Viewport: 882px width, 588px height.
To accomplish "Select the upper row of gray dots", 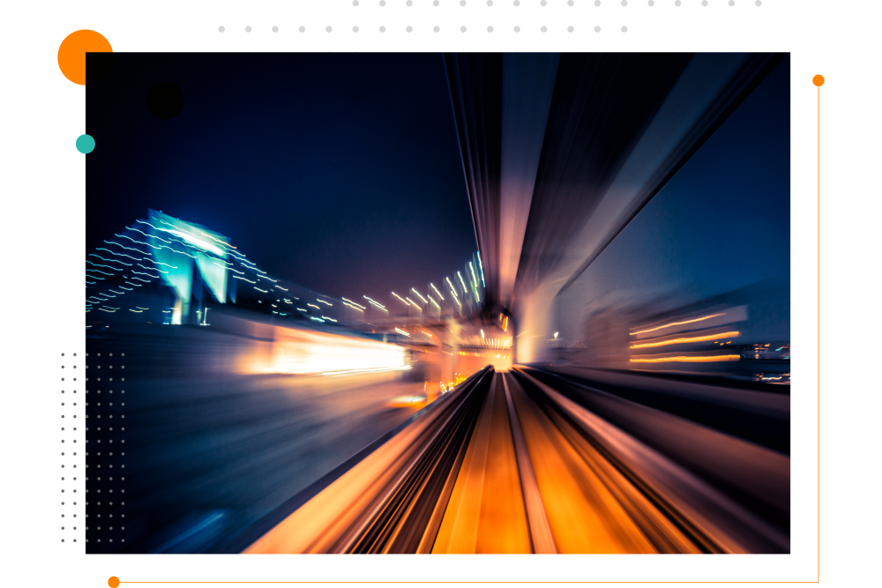I will [x=556, y=4].
